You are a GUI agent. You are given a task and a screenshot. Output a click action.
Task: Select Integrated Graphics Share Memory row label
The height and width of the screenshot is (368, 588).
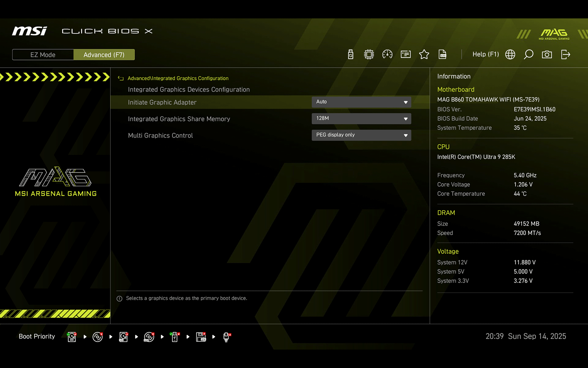click(179, 119)
